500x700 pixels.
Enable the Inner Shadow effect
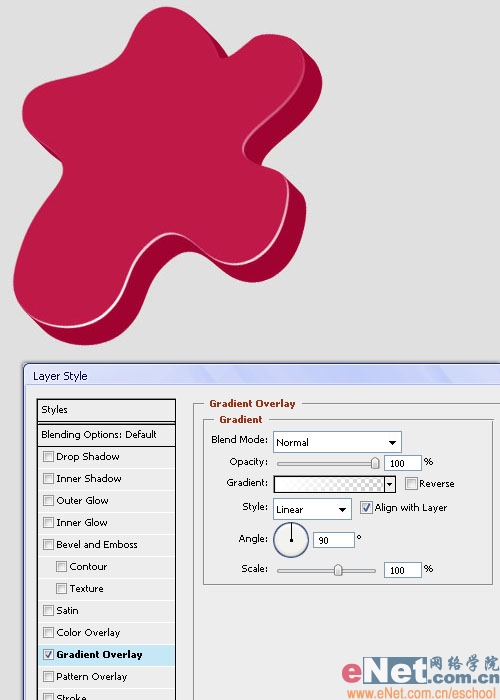(x=48, y=478)
